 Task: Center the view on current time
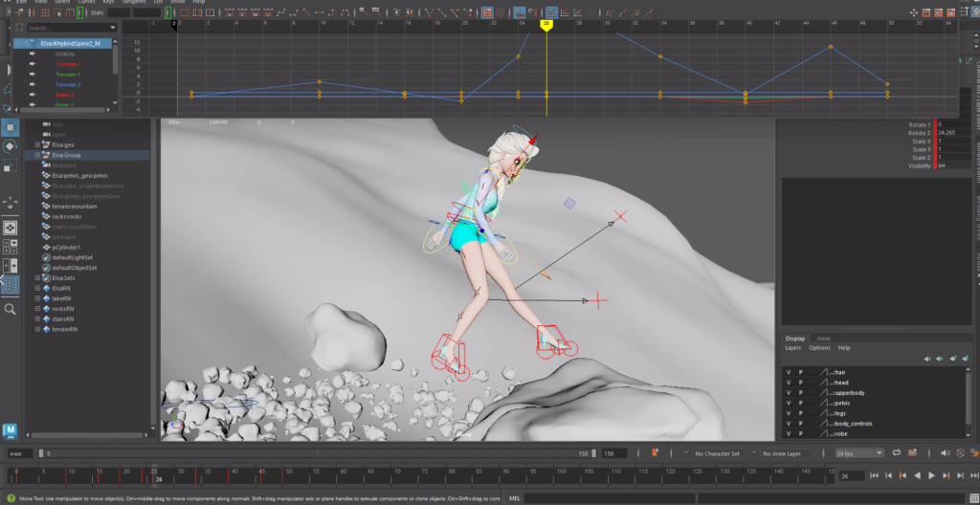tap(211, 12)
